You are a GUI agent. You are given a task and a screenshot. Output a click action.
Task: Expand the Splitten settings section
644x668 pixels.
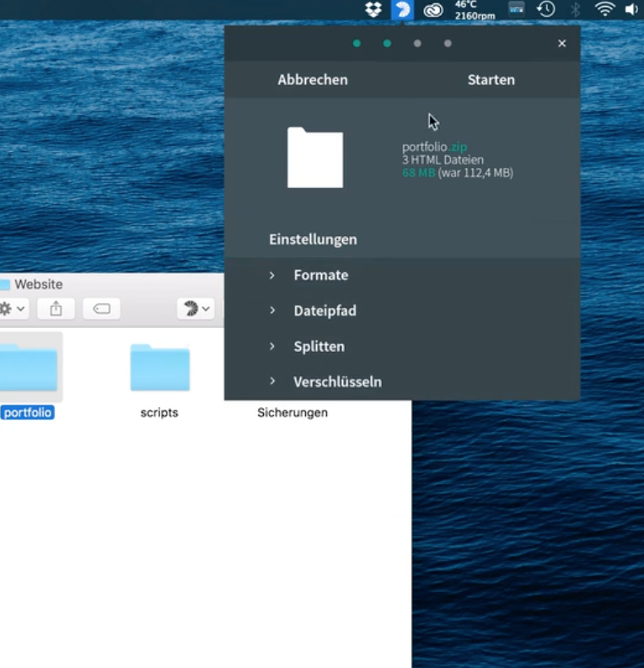click(319, 346)
